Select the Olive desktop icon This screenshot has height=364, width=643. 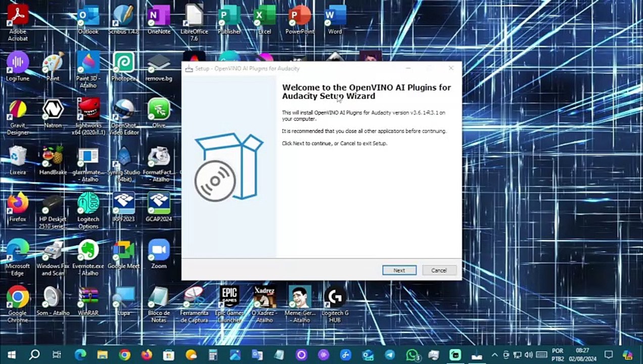159,113
